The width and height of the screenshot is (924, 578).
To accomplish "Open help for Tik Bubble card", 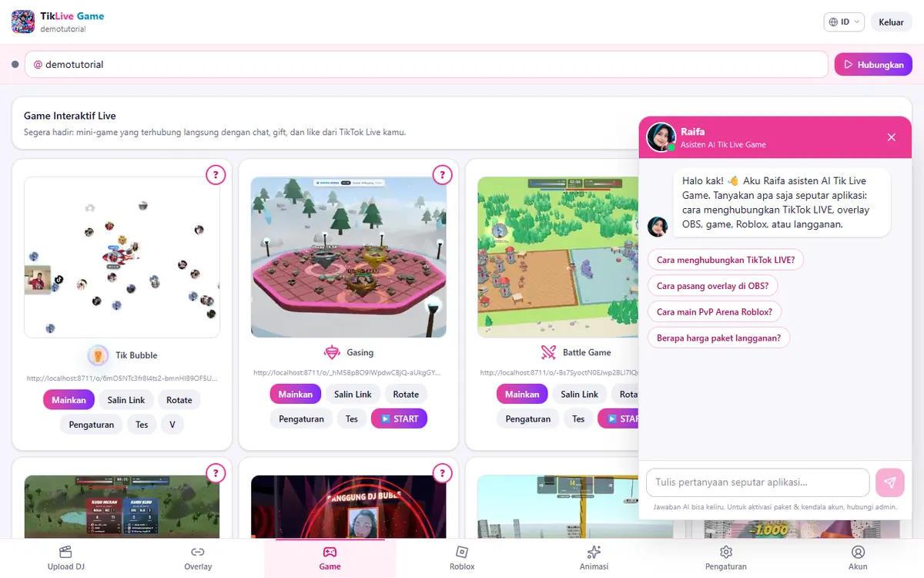I will (216, 175).
